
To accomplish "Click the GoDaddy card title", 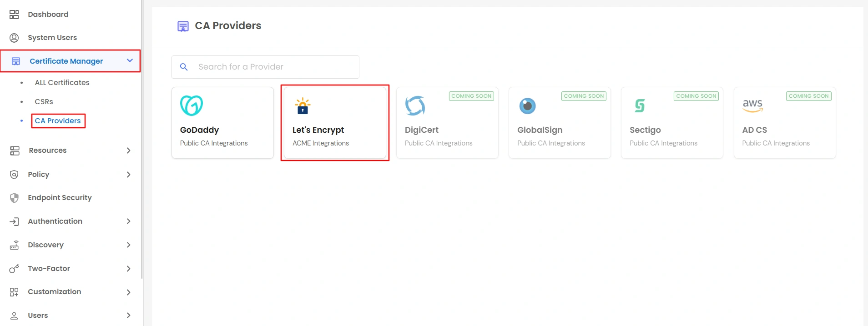I will click(x=200, y=130).
